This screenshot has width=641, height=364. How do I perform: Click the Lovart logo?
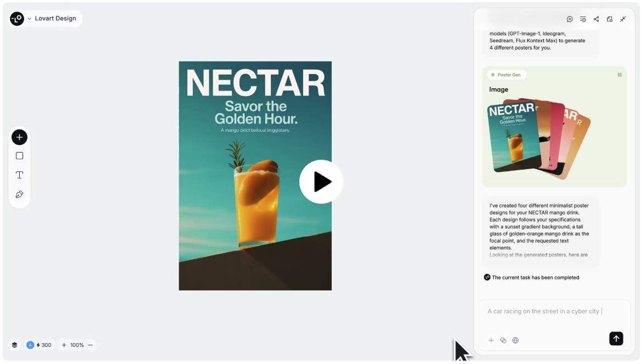17,19
